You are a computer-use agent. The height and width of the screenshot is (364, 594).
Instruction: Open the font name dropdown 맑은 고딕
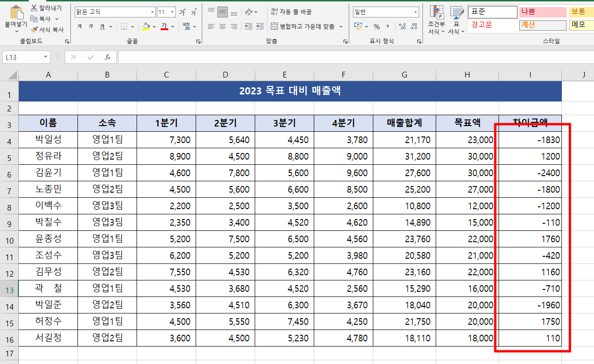pos(152,12)
